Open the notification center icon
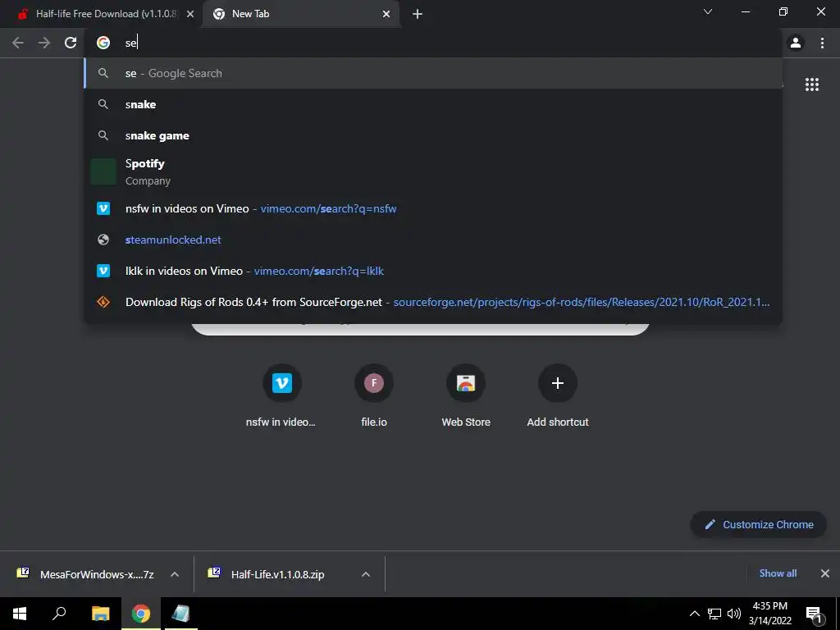 tap(814, 614)
